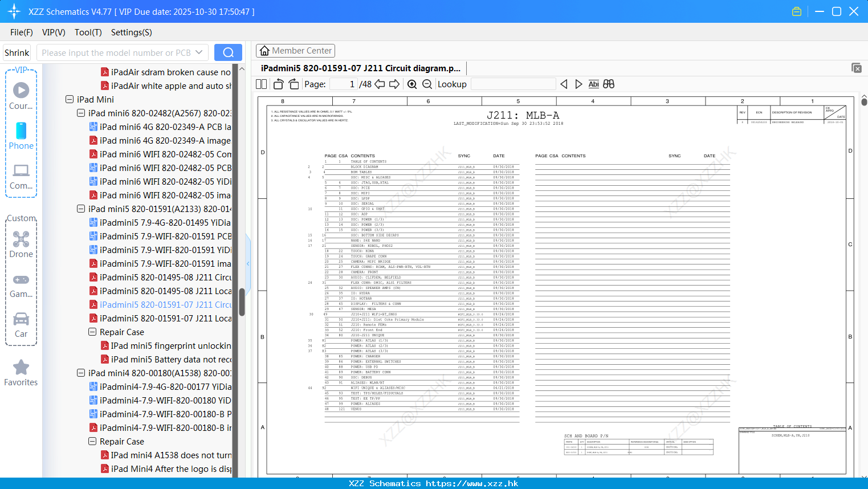
Task: Find previous lookup match triangle
Action: click(564, 84)
